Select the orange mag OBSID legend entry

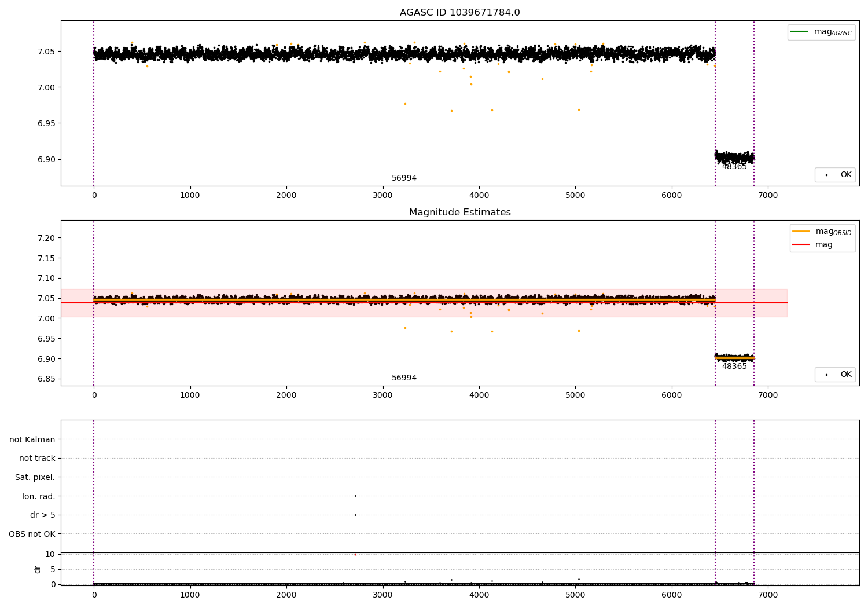[x=822, y=231]
